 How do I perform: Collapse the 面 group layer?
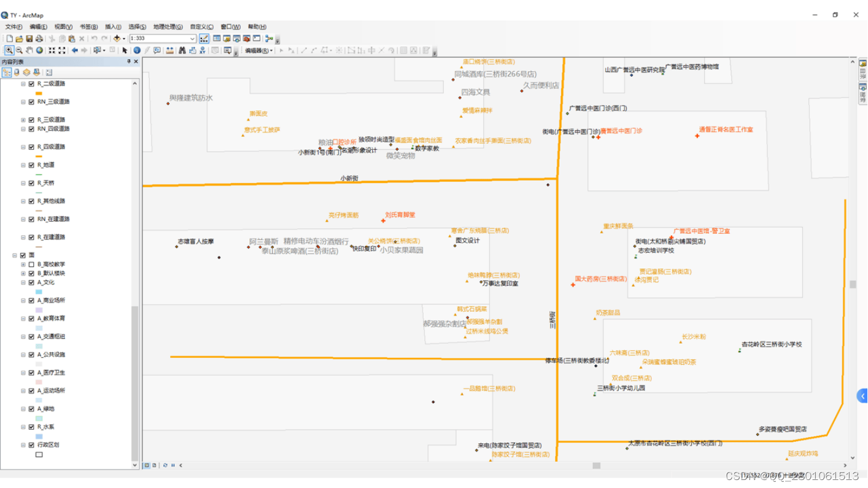(15, 255)
